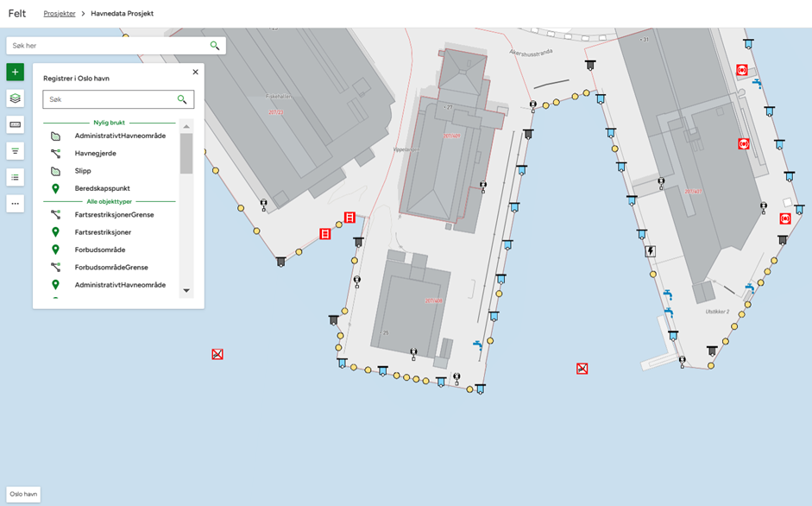This screenshot has width=812, height=506.
Task: Click the magnifier in the object type search
Action: click(x=182, y=100)
